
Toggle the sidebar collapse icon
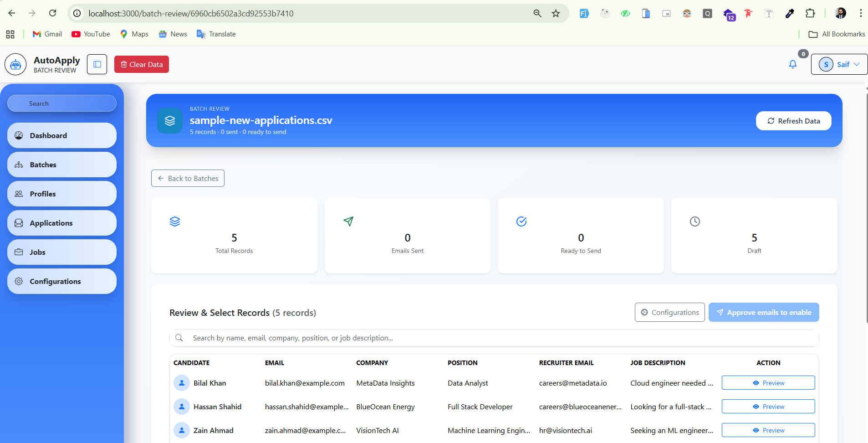coord(97,64)
